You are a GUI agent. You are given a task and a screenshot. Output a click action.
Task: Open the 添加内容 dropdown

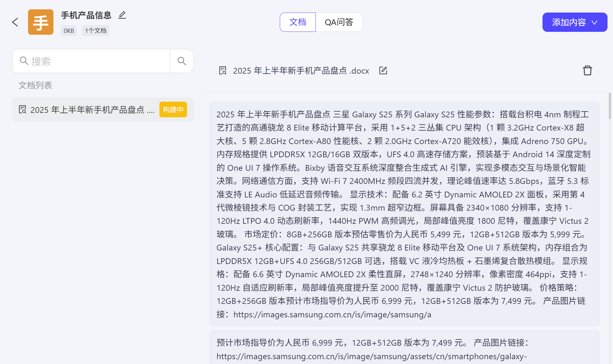569,22
